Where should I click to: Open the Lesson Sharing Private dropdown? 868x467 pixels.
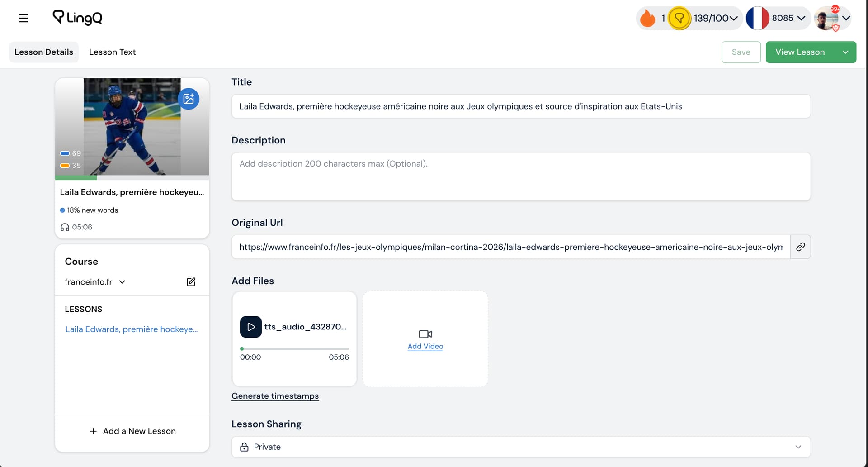click(521, 447)
